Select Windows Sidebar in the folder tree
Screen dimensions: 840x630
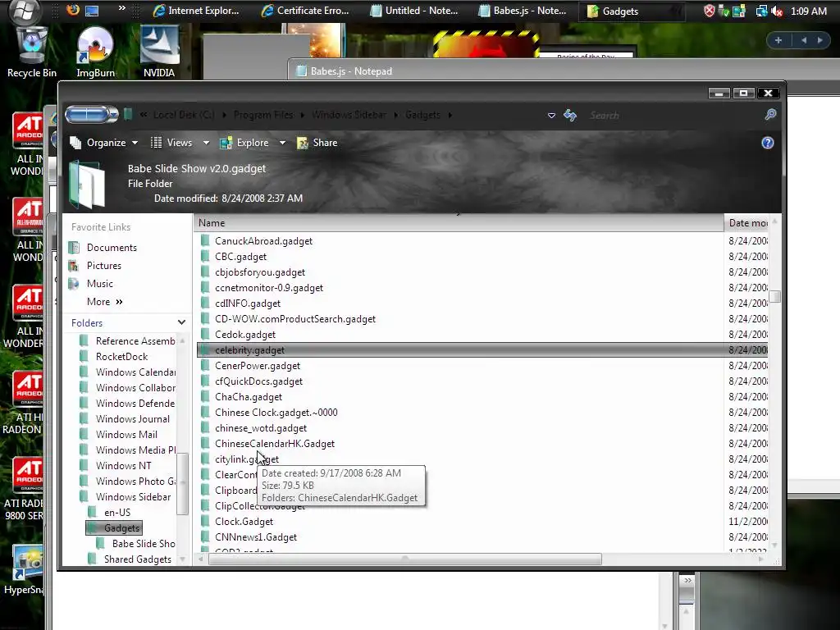pyautogui.click(x=133, y=497)
